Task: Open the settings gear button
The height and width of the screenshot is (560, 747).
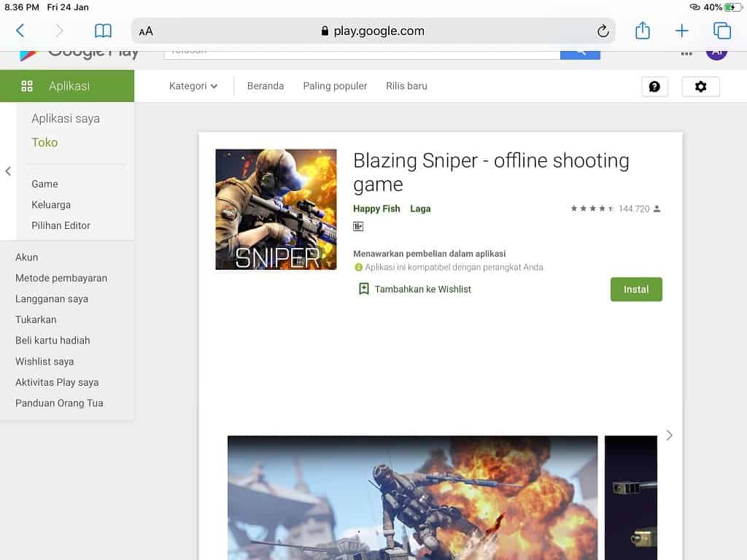Action: click(x=700, y=87)
